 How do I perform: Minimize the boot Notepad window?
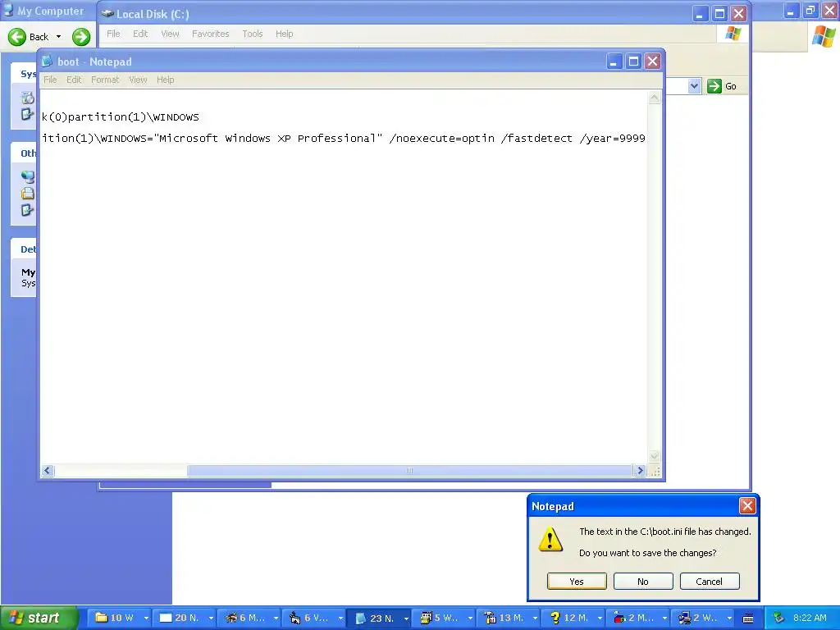614,62
